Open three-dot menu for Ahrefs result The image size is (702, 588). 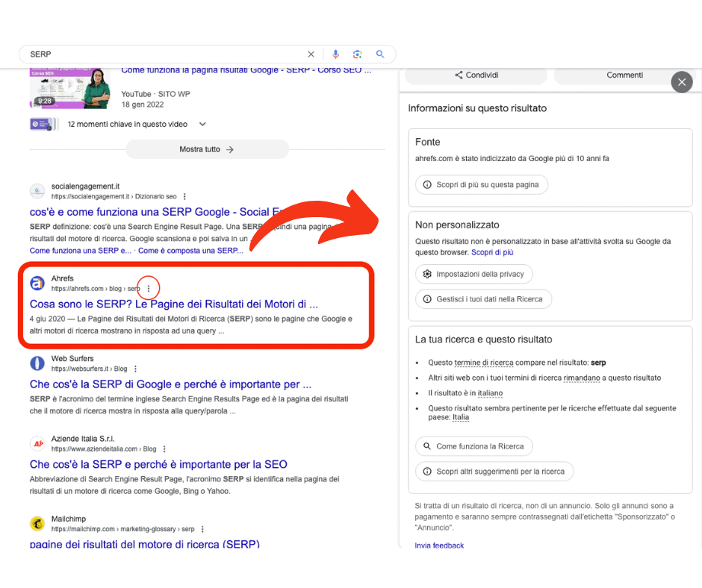[149, 289]
